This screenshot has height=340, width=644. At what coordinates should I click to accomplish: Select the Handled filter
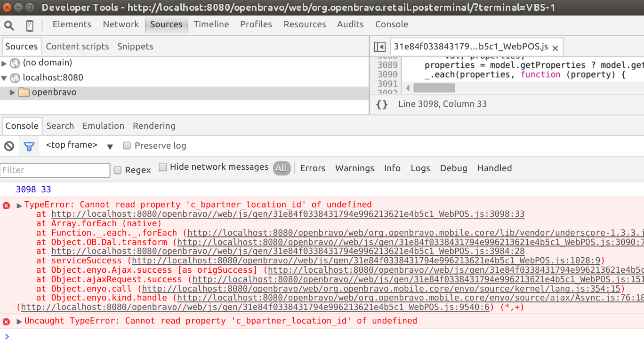(x=494, y=168)
